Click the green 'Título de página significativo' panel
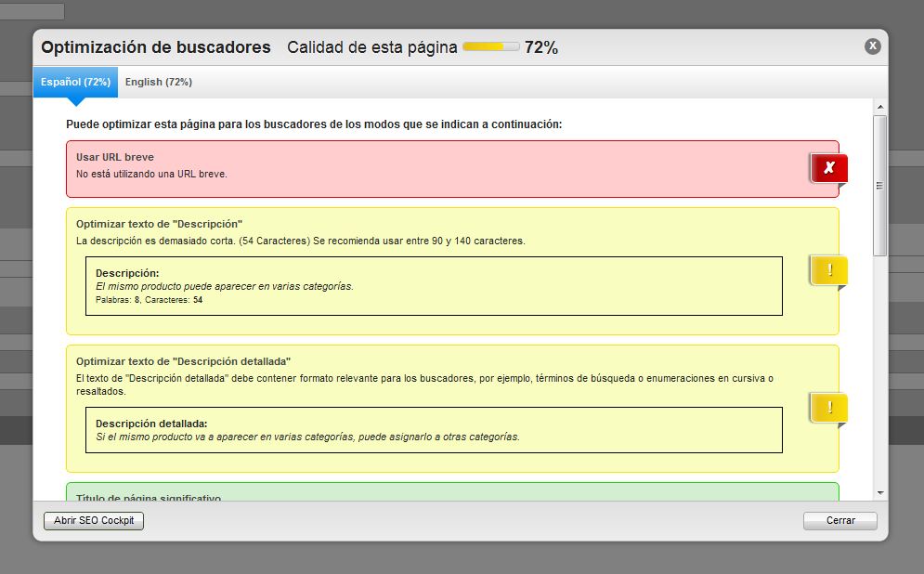The image size is (924, 574). (x=452, y=493)
